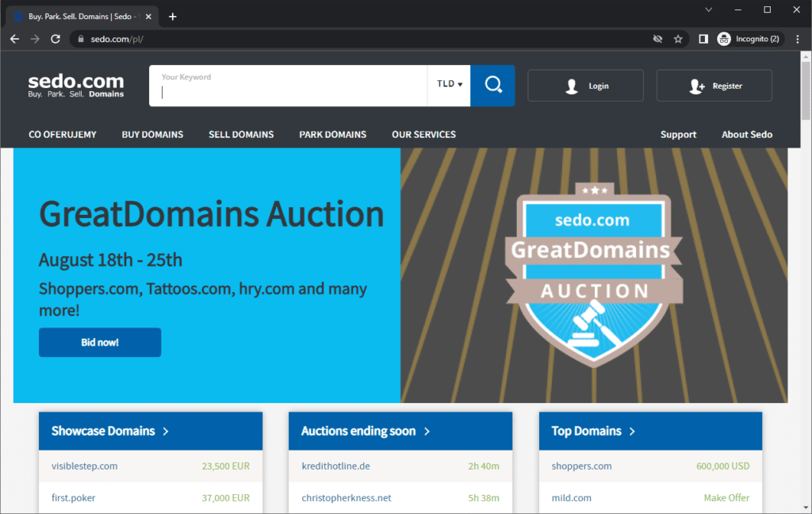Click the blue search magnifier icon
Screen dimensions: 812x514
(492, 84)
